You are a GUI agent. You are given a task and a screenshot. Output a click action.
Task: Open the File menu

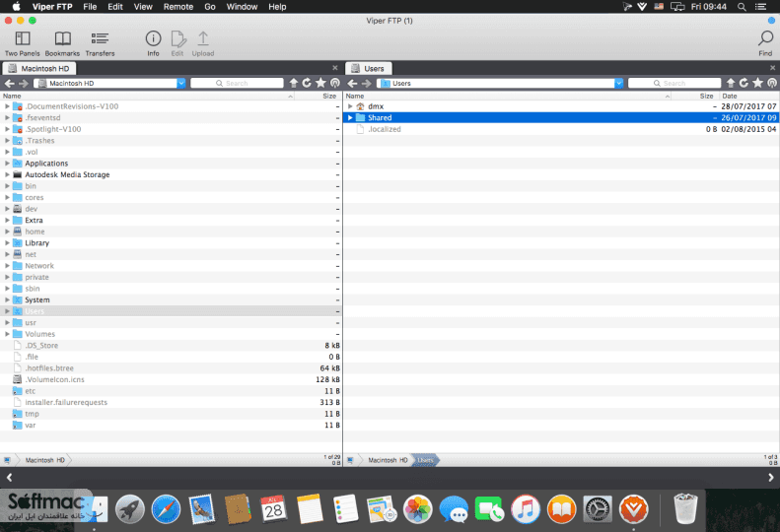[x=90, y=7]
